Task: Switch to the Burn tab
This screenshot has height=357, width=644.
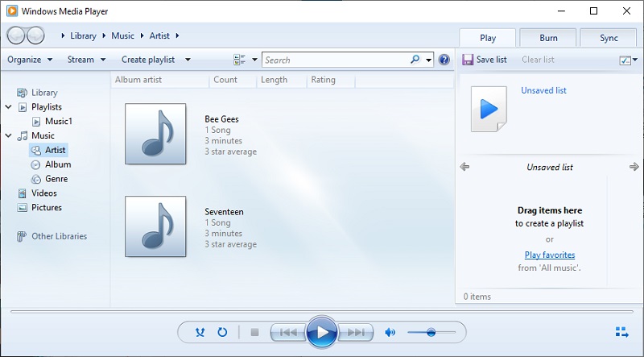Action: point(548,38)
